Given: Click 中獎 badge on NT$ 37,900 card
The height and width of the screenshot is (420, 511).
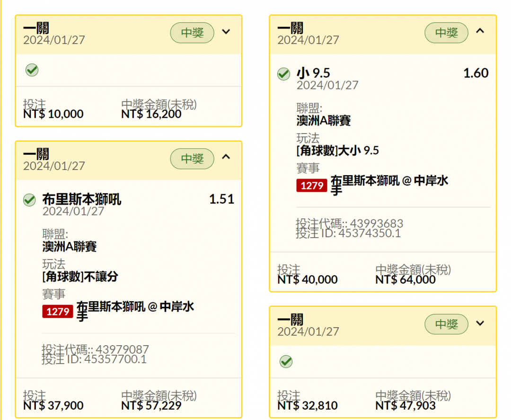Looking at the screenshot, I should tap(192, 159).
